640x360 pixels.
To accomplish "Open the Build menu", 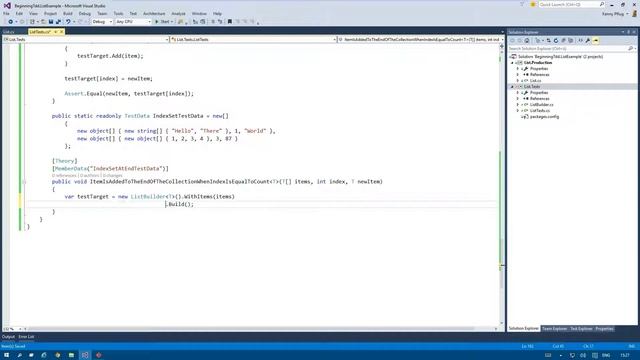I will pyautogui.click(x=68, y=13).
